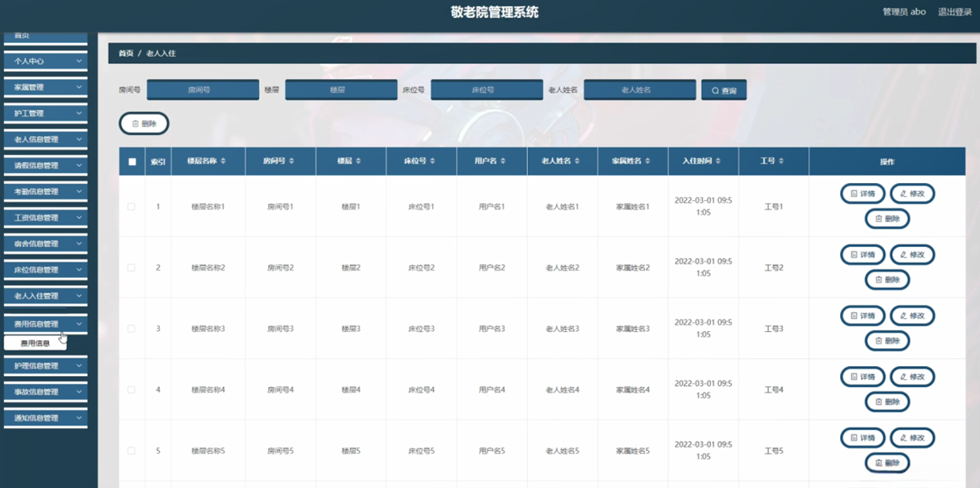Screen dimensions: 980x488
Task: Check the checkbox for row 5
Action: point(131,451)
